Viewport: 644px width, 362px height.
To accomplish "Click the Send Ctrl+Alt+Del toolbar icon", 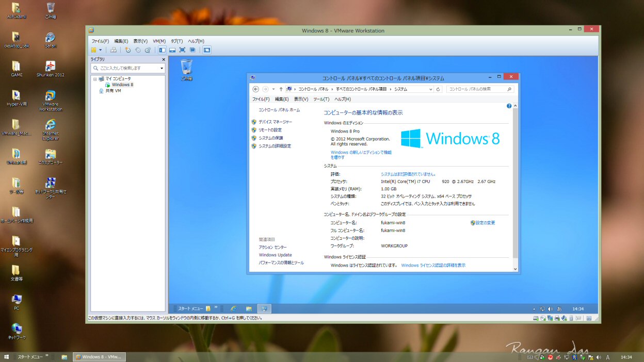I will pos(113,50).
